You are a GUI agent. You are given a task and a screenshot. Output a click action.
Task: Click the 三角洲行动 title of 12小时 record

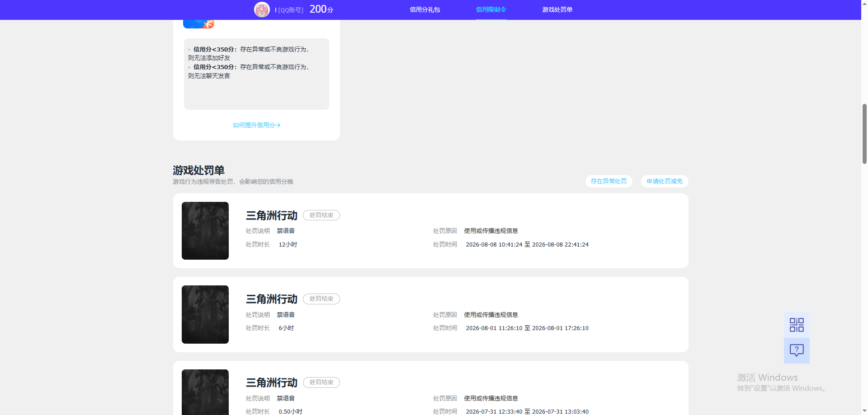pos(272,215)
